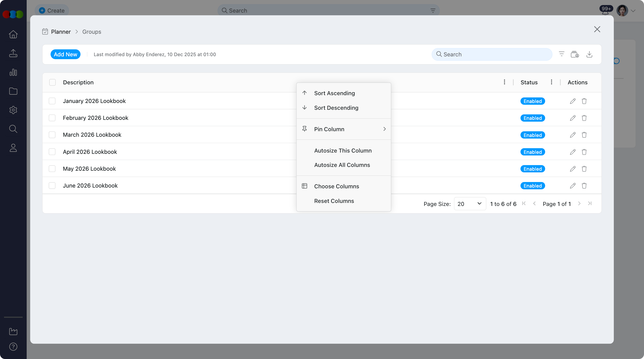Open the Status column options menu
The image size is (644, 359).
[x=551, y=82]
